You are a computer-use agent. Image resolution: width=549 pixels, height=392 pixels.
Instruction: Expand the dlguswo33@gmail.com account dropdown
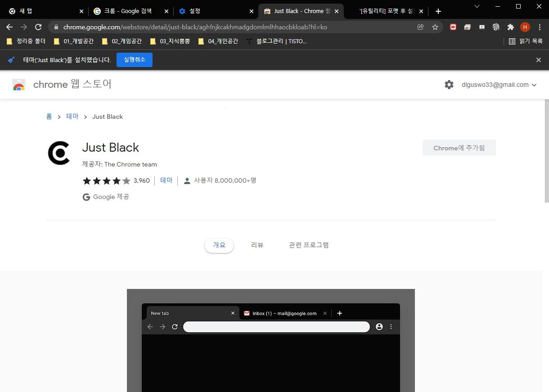tap(499, 85)
